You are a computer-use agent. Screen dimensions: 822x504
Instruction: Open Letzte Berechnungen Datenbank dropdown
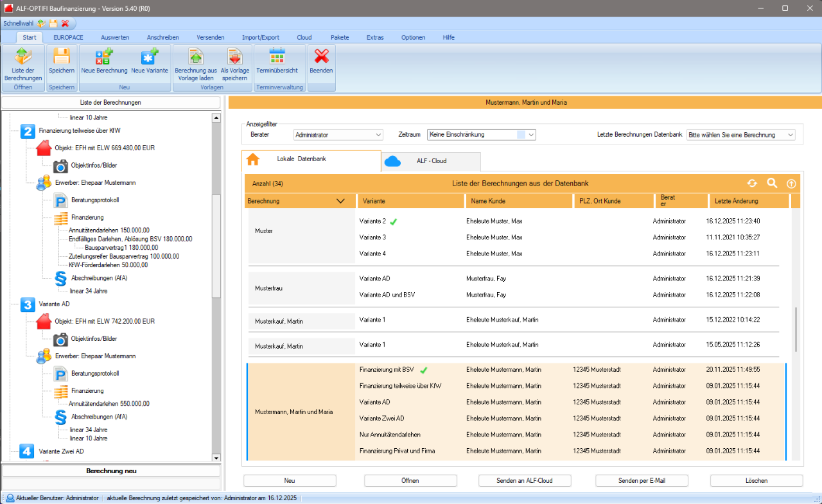(790, 135)
